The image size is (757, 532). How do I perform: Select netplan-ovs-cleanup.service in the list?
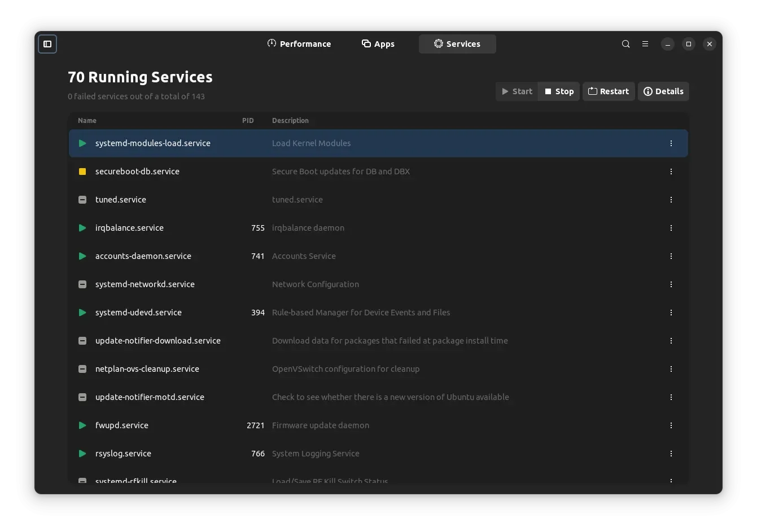tap(147, 369)
